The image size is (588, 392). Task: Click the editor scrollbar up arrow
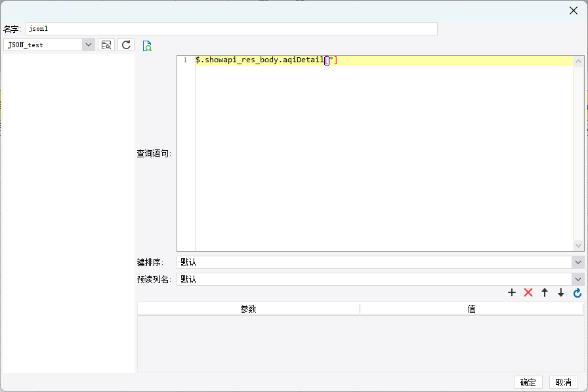point(578,61)
